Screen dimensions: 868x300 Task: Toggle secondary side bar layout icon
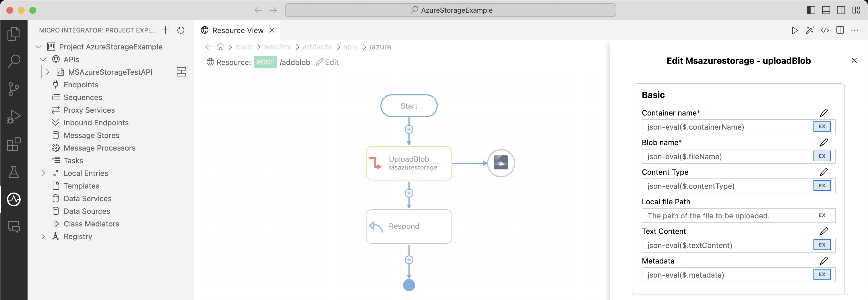841,10
